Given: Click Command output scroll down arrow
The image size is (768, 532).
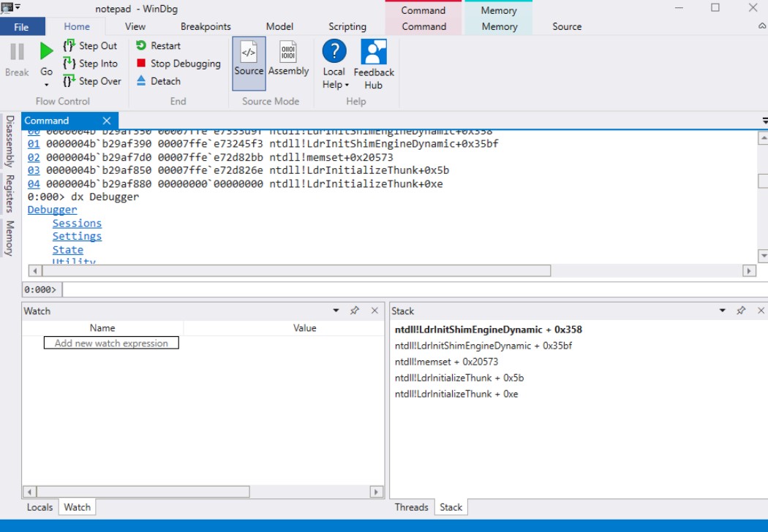Looking at the screenshot, I should [x=763, y=256].
